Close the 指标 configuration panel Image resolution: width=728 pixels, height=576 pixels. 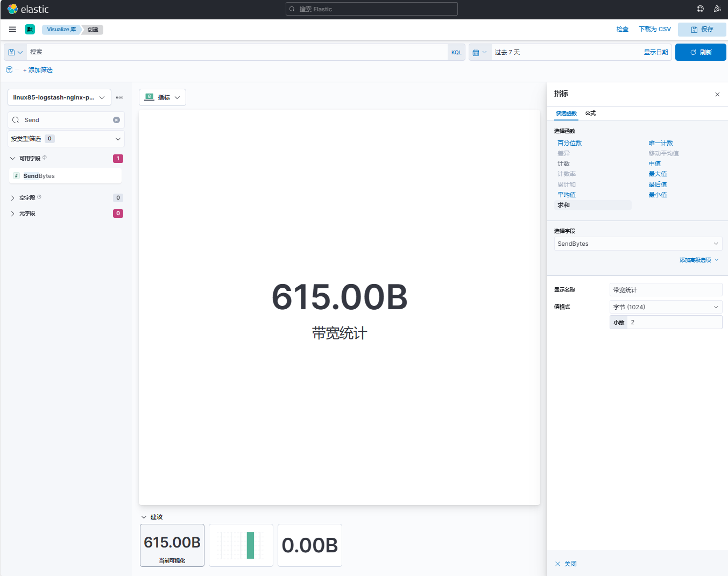(x=717, y=94)
